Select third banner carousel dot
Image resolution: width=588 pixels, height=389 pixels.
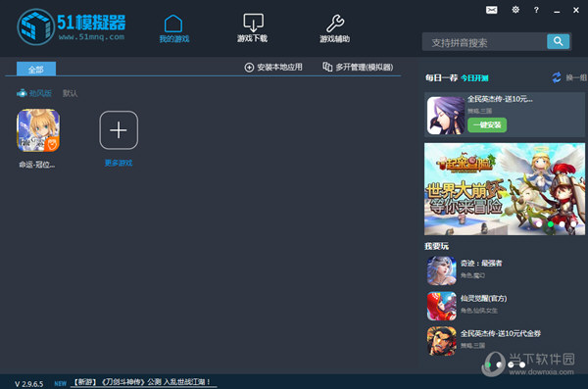[562, 224]
